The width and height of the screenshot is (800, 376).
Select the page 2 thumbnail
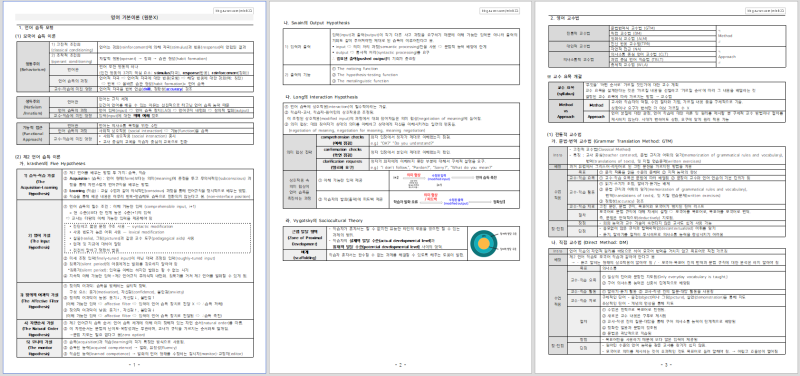(400, 188)
